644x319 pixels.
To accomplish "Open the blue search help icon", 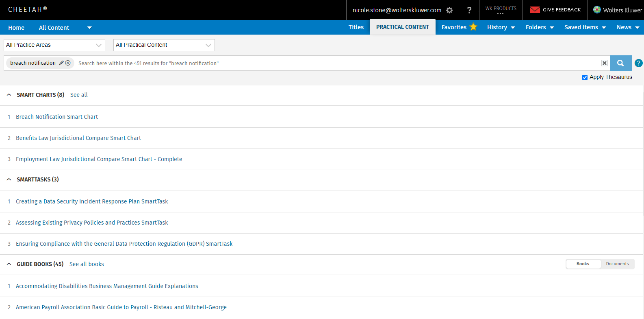I will pos(639,63).
